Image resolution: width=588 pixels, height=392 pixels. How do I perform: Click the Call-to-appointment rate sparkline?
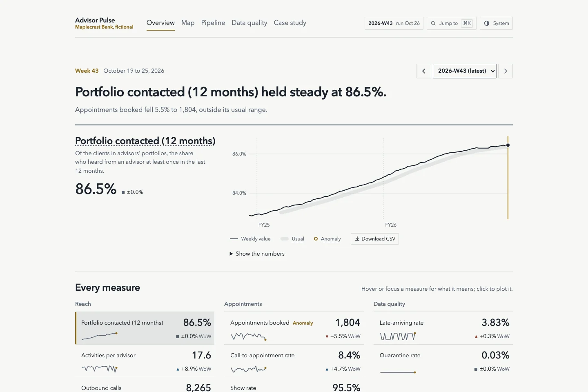(248, 369)
